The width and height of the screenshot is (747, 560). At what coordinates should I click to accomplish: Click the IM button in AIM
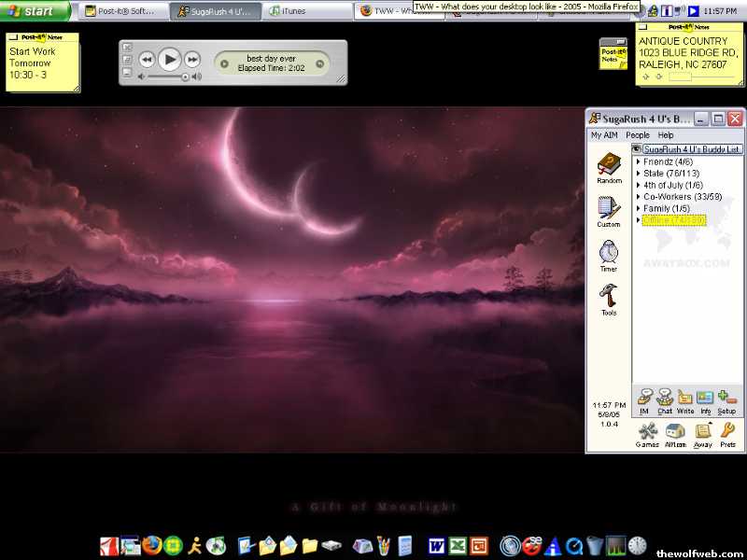pyautogui.click(x=643, y=399)
